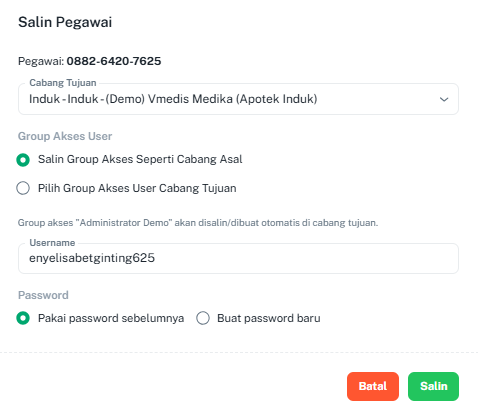The height and width of the screenshot is (411, 478).
Task: Open the Cabang Tujuan dropdown field
Action: [x=238, y=99]
